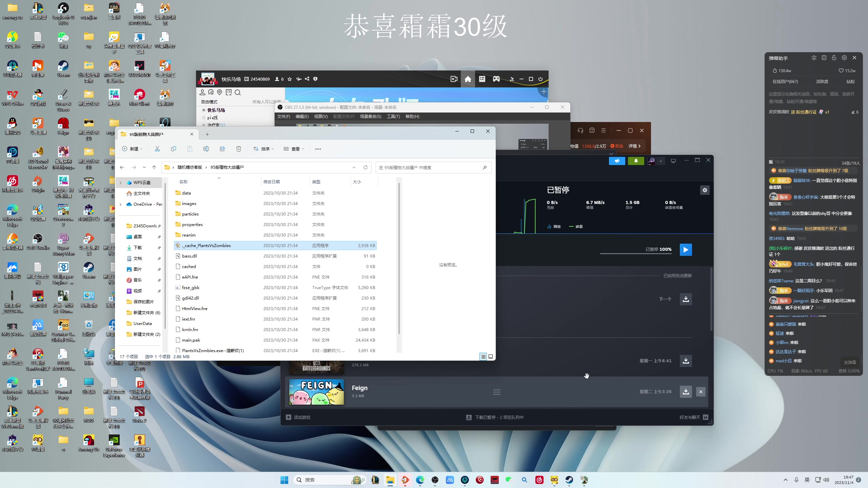
Task: Select 活跃度 tab in 弹幕助手
Action: pos(822,82)
